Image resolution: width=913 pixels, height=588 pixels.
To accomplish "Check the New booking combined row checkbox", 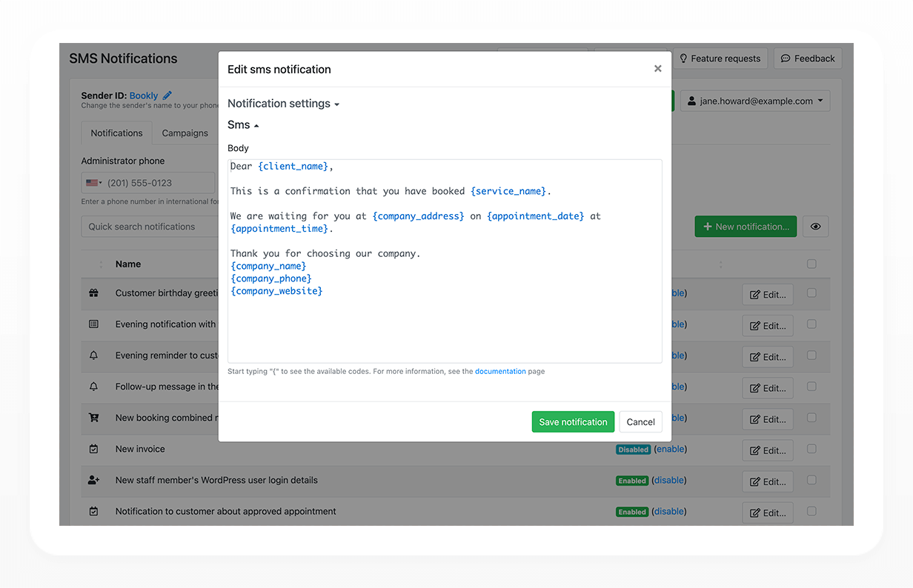I will tap(811, 418).
